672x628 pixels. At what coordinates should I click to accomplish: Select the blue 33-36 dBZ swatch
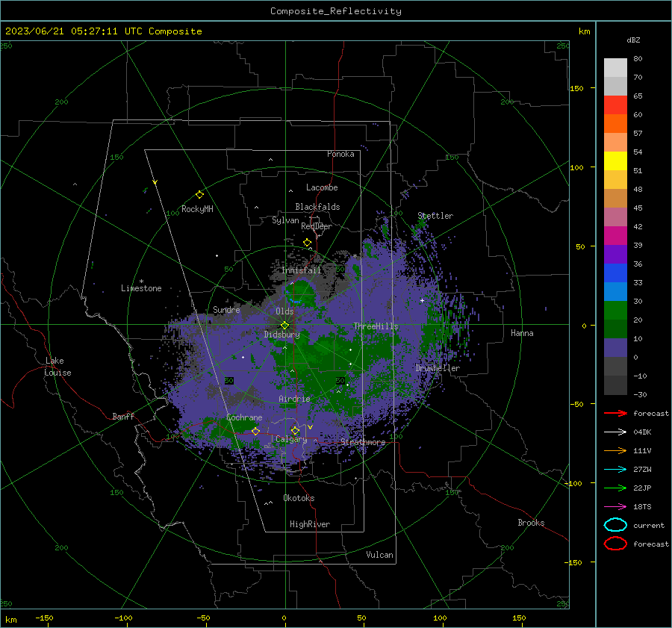tap(615, 273)
